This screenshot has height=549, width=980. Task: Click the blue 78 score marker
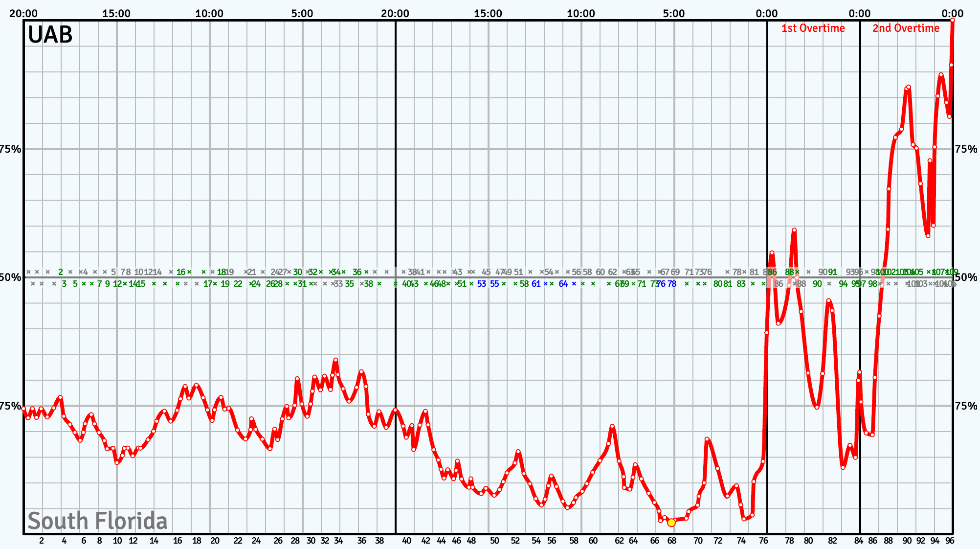point(672,284)
